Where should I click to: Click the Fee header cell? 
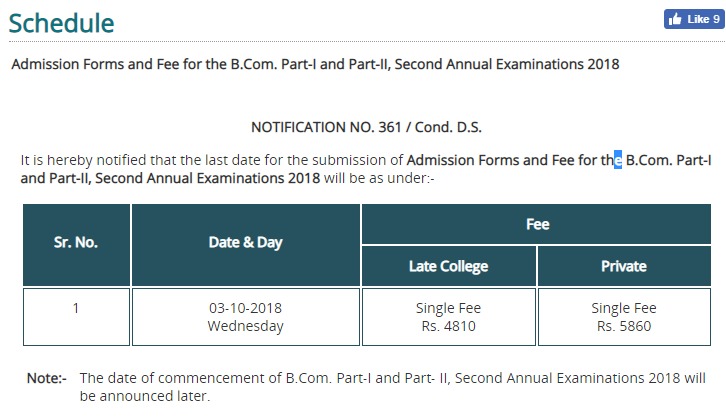pyautogui.click(x=537, y=224)
